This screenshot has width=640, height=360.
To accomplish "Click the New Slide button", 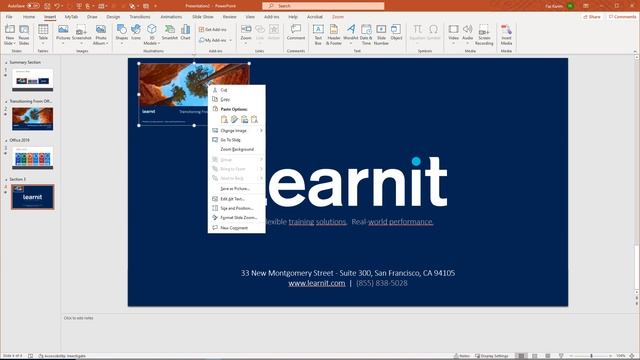I will 10,35.
